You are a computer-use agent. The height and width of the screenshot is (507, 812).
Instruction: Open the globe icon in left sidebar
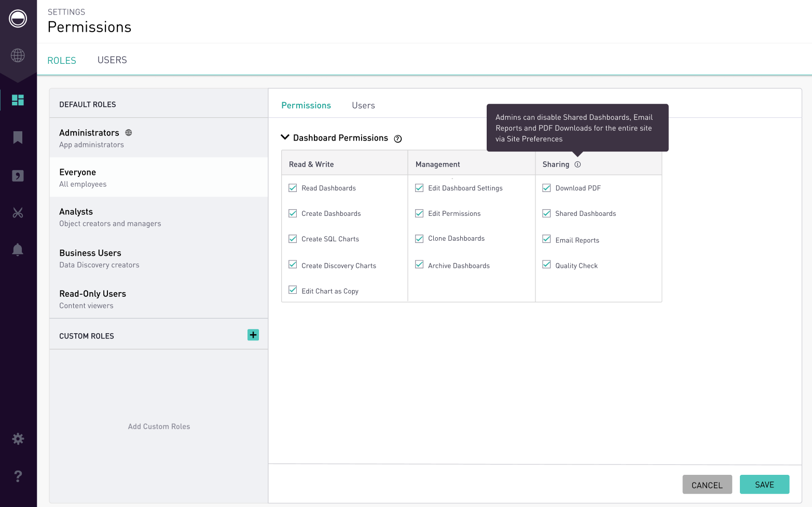coord(18,55)
